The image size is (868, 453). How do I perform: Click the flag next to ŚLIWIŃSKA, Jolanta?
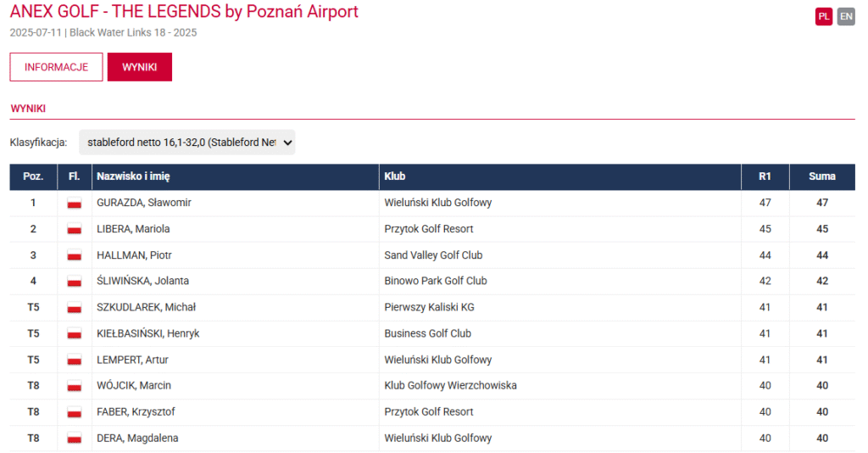pyautogui.click(x=74, y=282)
